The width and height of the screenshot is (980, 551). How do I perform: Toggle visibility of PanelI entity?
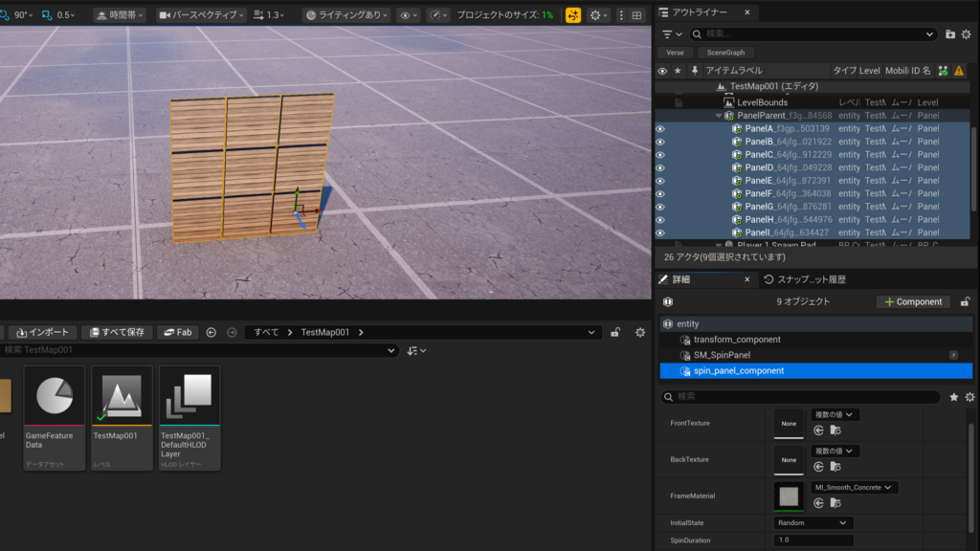click(660, 232)
